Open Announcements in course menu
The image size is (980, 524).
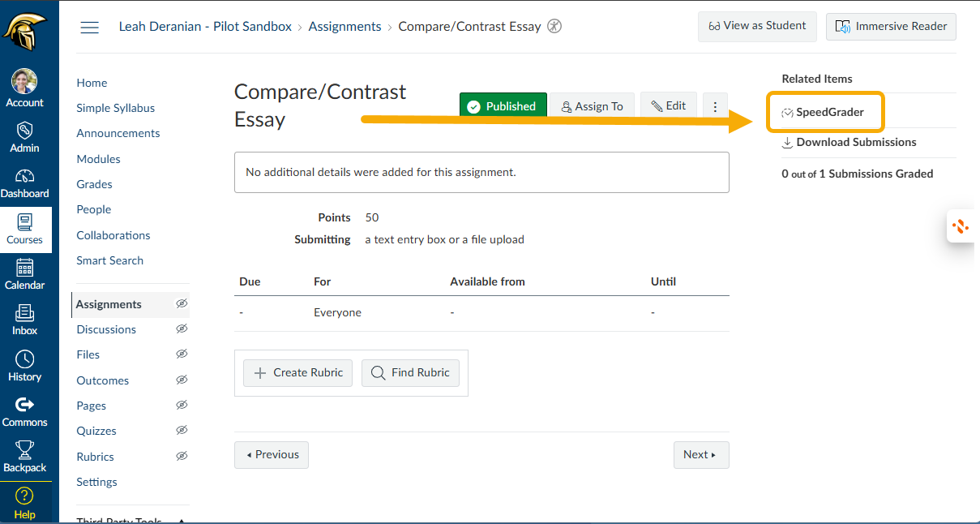point(118,133)
